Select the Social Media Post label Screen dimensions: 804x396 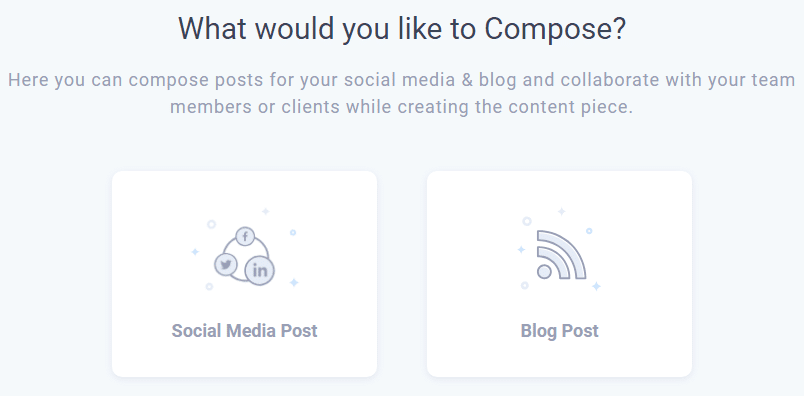(245, 331)
